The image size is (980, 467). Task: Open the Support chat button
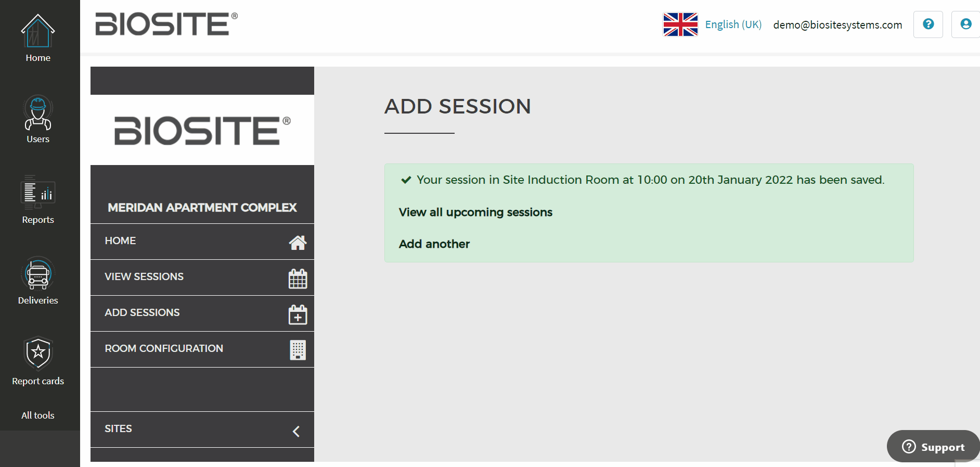coord(934,447)
